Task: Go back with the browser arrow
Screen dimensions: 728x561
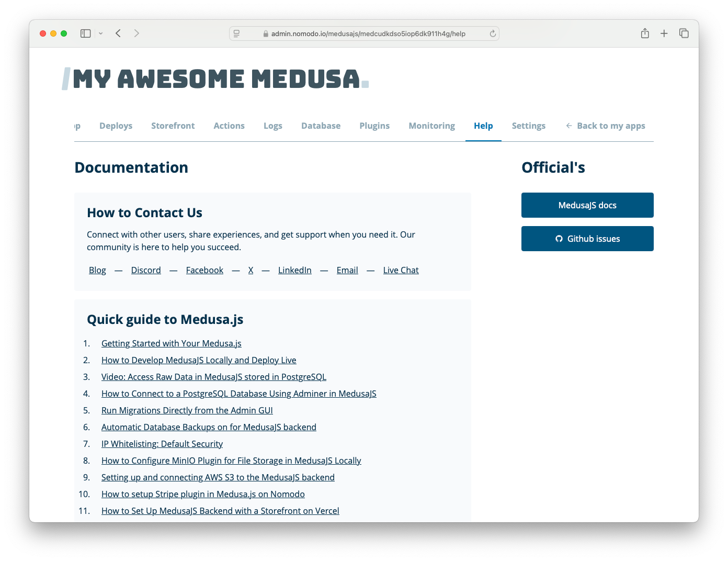Action: click(118, 33)
